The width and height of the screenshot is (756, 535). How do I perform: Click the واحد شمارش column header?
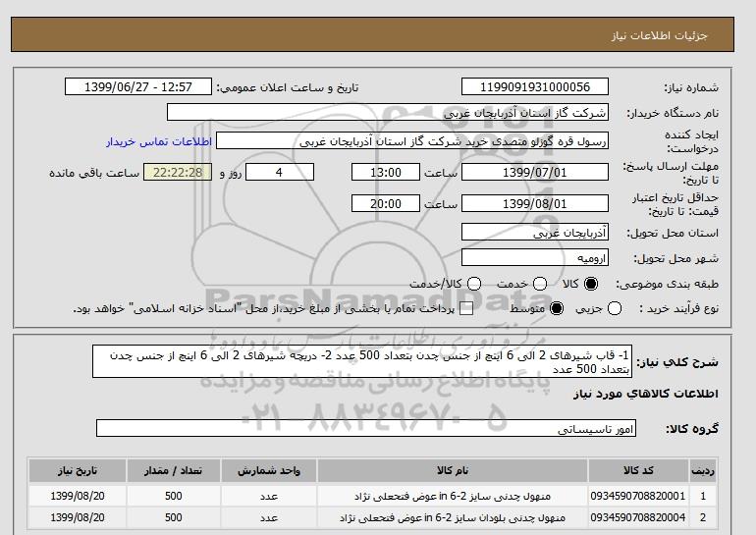pos(269,470)
